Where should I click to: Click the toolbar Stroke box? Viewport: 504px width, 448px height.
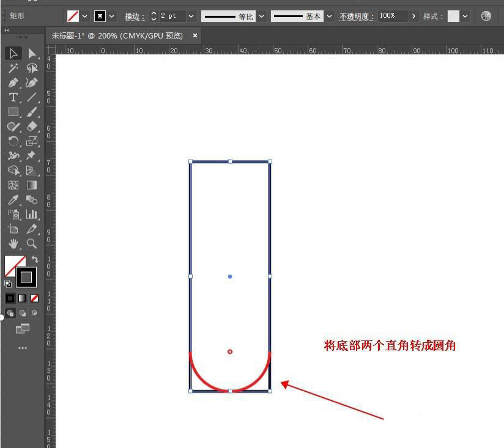(x=26, y=277)
